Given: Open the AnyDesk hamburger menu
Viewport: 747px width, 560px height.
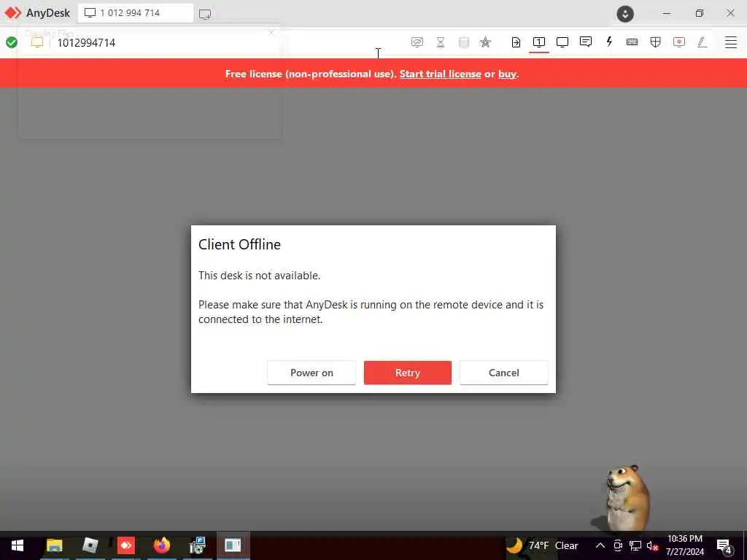Looking at the screenshot, I should pos(731,42).
